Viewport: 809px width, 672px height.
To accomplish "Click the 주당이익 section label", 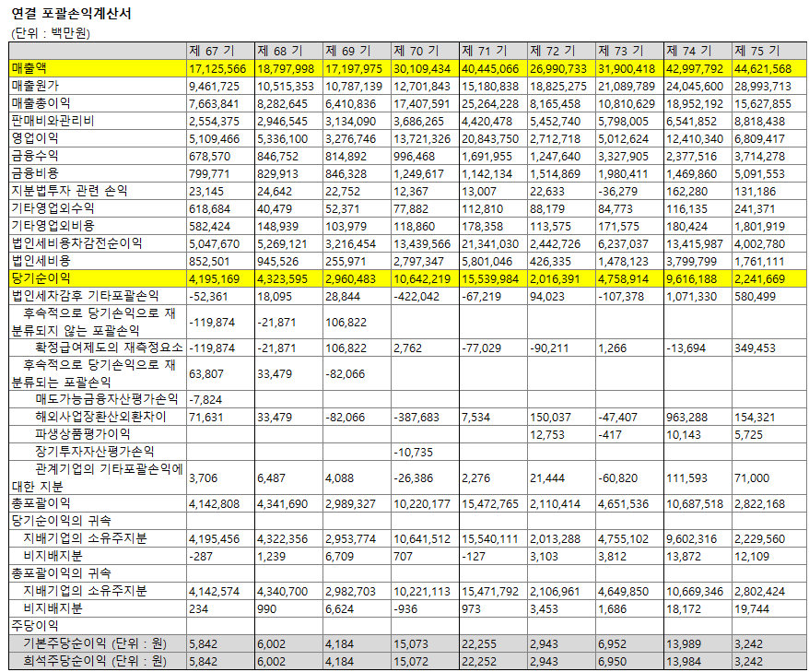I will pos(35,627).
